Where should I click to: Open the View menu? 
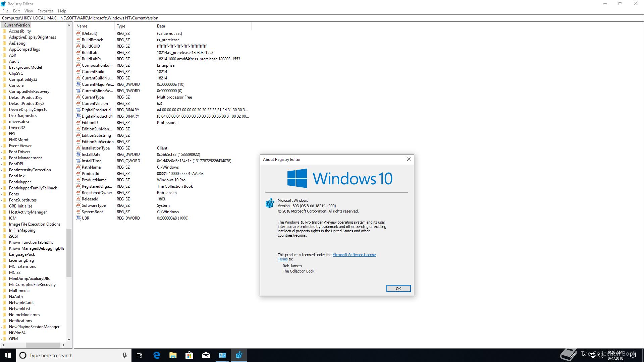pyautogui.click(x=29, y=11)
